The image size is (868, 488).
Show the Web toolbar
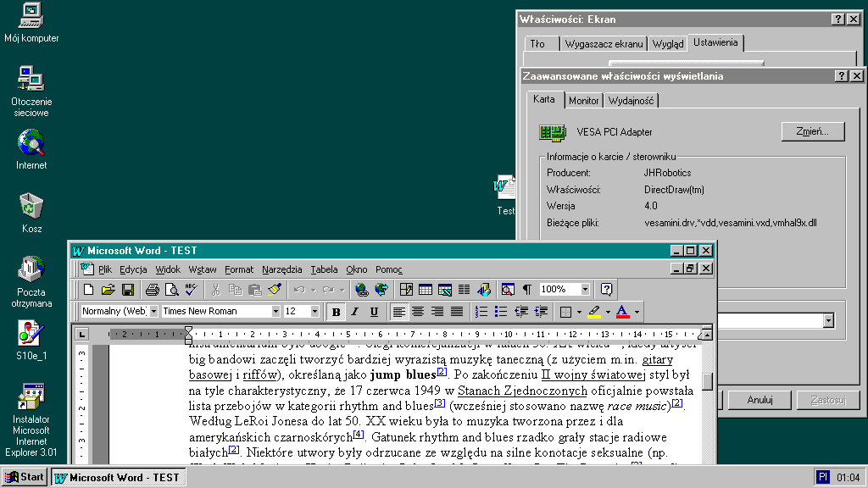pos(381,290)
